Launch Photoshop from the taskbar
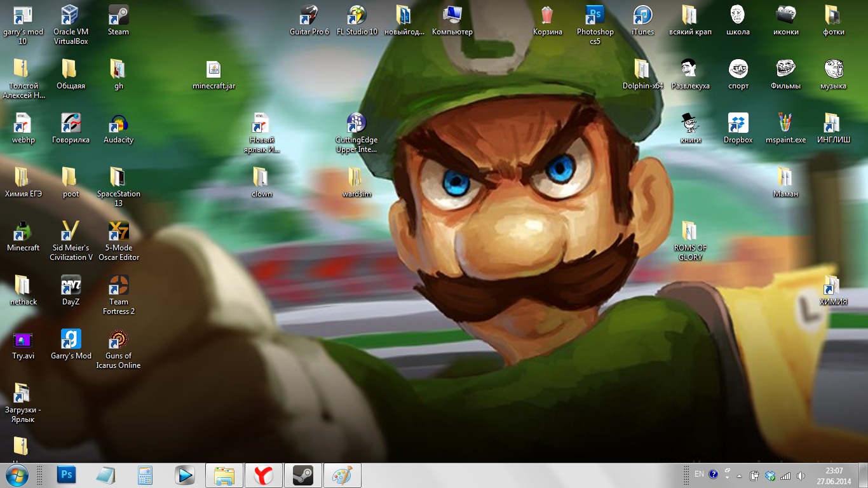This screenshot has height=488, width=868. 66,475
